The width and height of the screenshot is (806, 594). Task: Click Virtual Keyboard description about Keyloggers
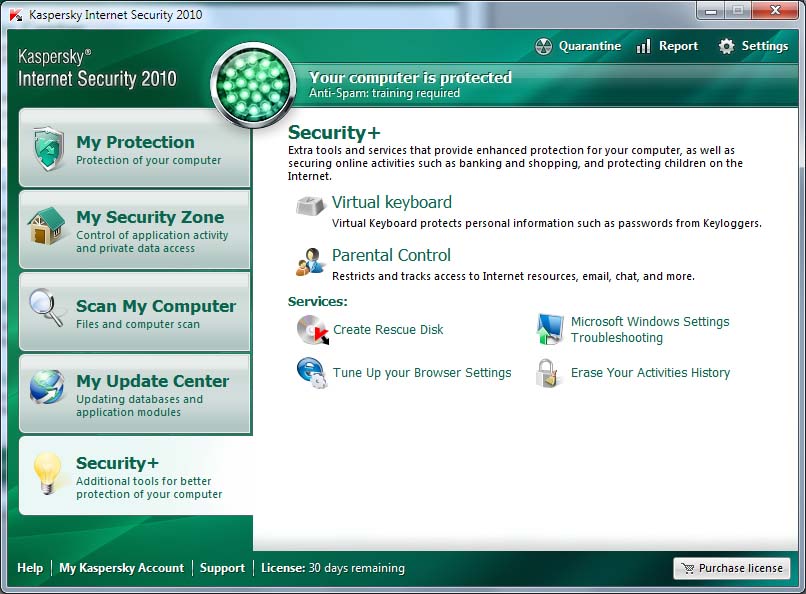click(547, 224)
